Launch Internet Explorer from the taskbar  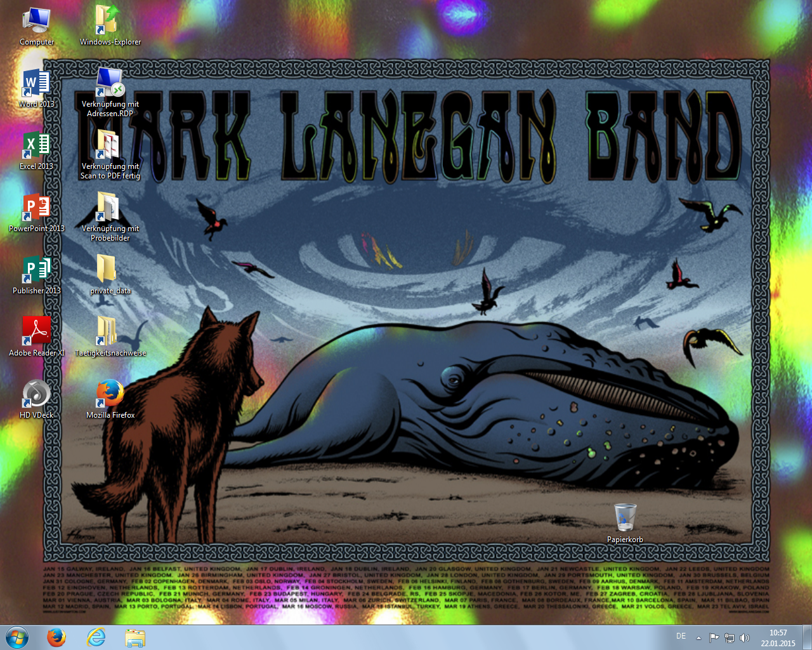click(x=96, y=637)
